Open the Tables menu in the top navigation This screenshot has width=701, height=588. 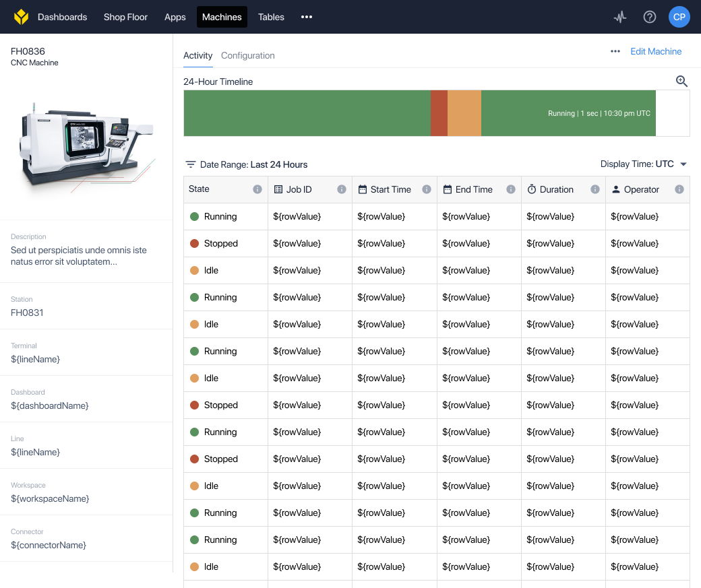[271, 17]
